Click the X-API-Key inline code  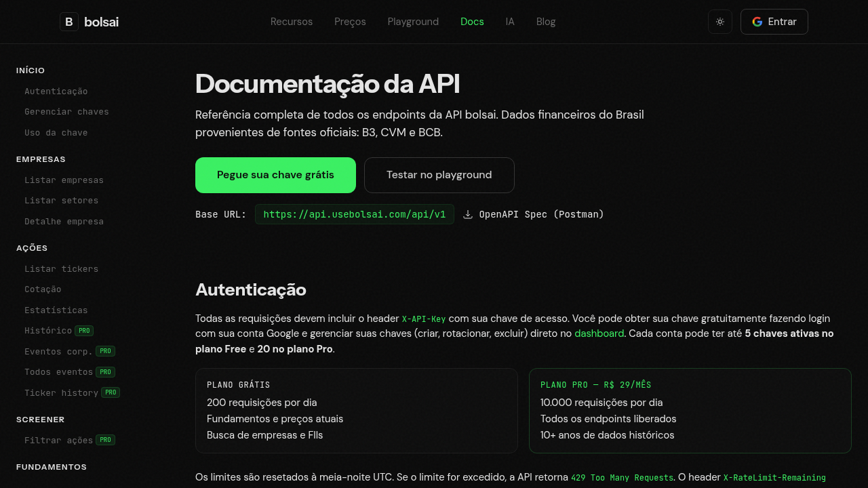[x=424, y=319]
